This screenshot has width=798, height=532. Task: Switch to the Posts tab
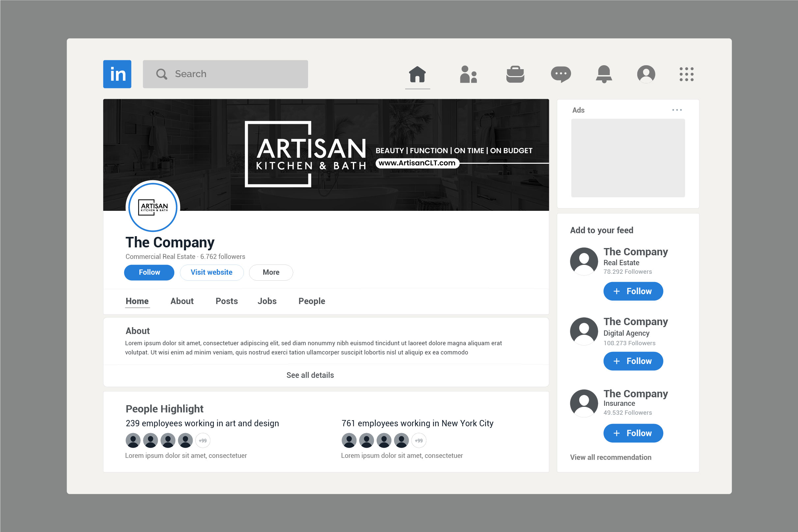click(227, 301)
